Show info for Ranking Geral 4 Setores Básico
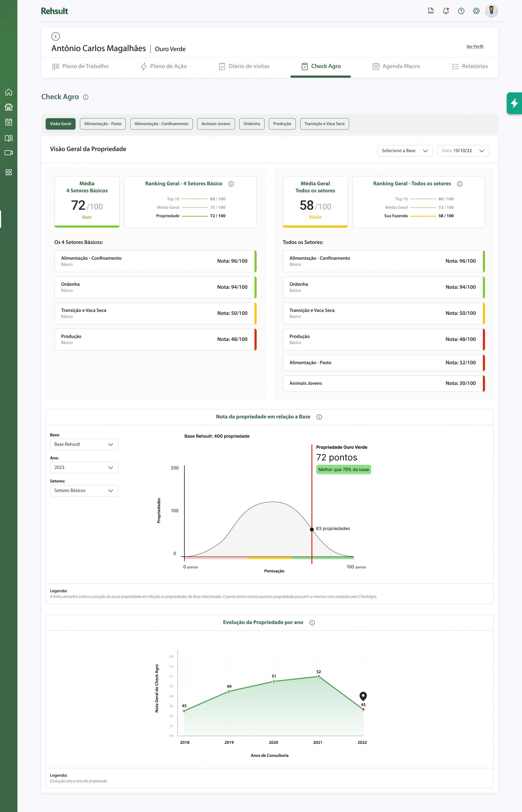 (x=231, y=184)
